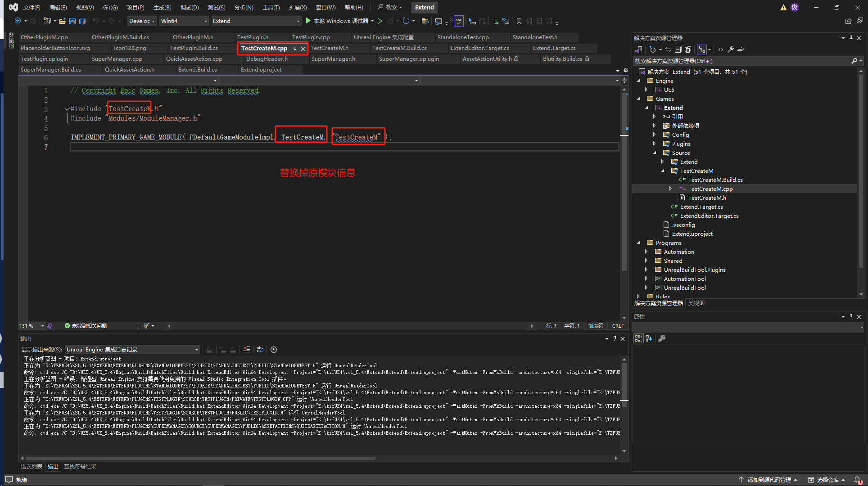Image resolution: width=868 pixels, height=486 pixels.
Task: Switch to the TestCreateM.h tab
Action: click(x=330, y=48)
